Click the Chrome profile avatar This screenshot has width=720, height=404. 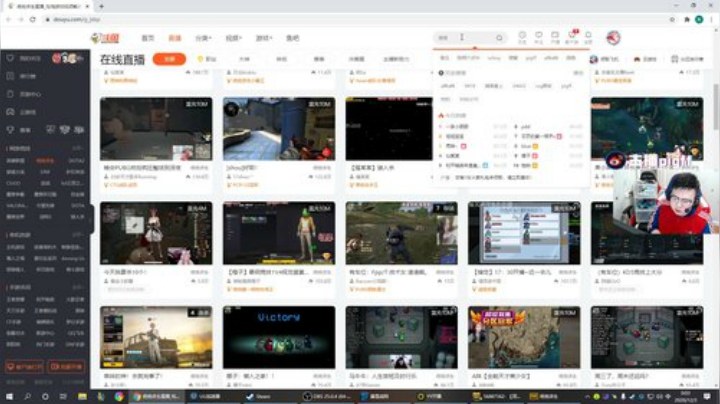[x=699, y=19]
